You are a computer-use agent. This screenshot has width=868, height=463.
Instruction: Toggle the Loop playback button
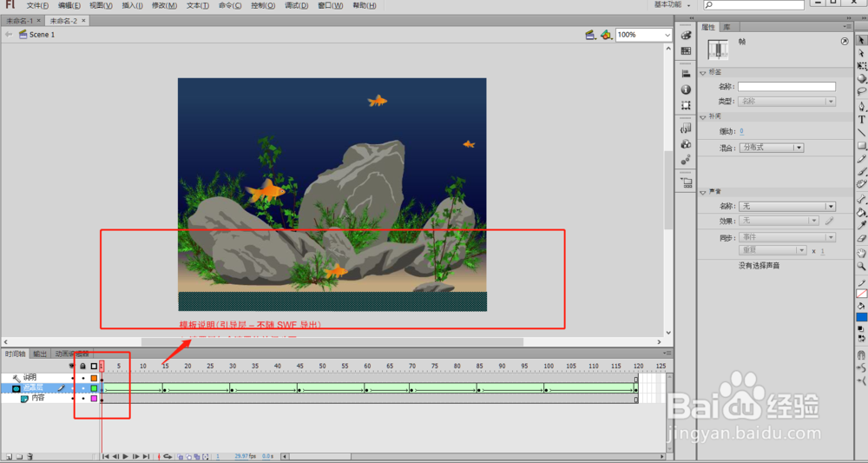coord(168,457)
